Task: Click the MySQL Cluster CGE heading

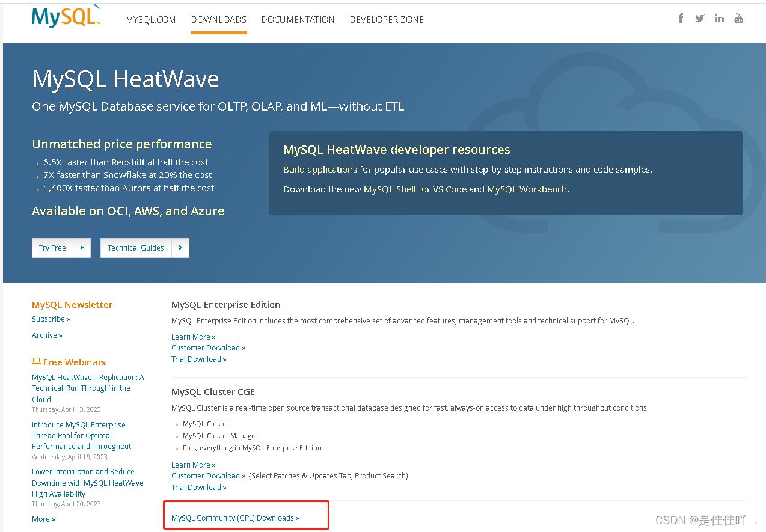Action: (213, 392)
